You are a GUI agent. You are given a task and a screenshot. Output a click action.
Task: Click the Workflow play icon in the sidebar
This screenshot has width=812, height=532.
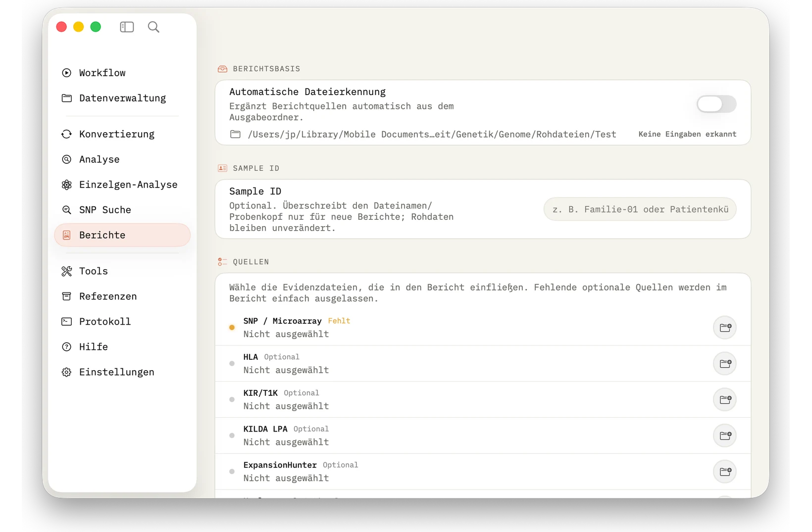tap(66, 73)
